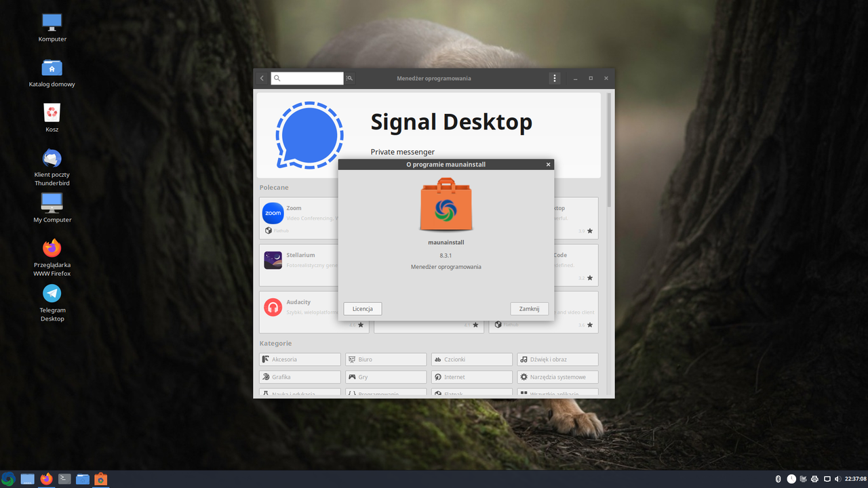
Task: Open the three-dot menu in Software Manager
Action: (555, 78)
